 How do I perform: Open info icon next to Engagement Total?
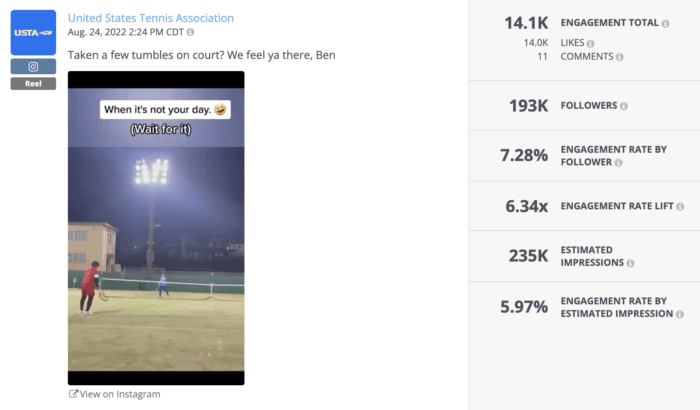coord(665,24)
